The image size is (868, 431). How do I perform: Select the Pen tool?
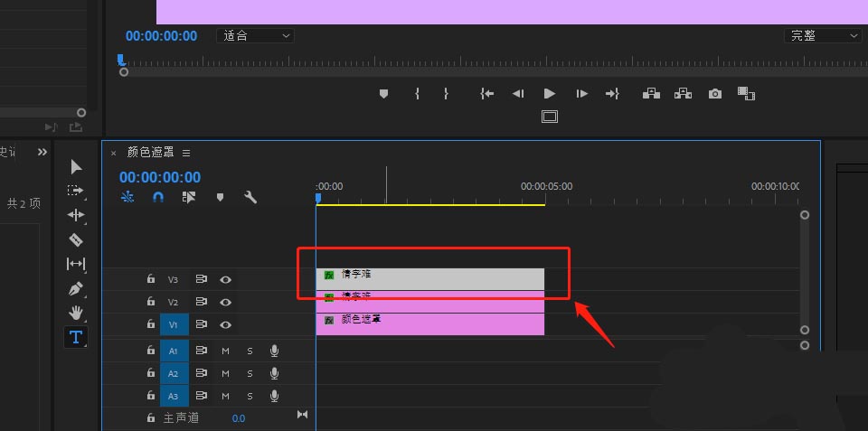[76, 289]
